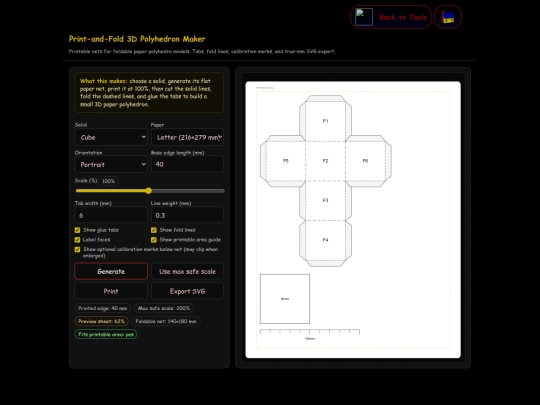Click the 'Preview sheet: 62%' badge
Image resolution: width=540 pixels, height=405 pixels.
coord(101,321)
